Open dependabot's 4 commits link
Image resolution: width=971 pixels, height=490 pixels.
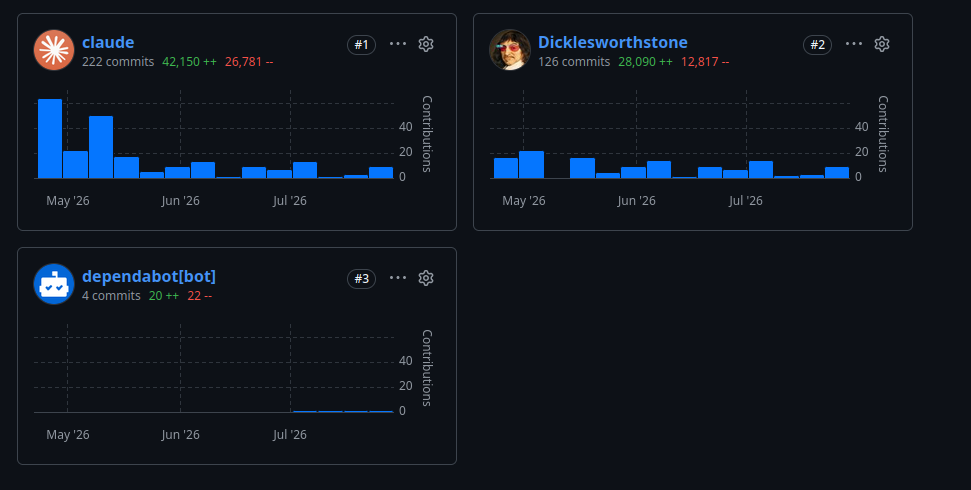tap(111, 296)
